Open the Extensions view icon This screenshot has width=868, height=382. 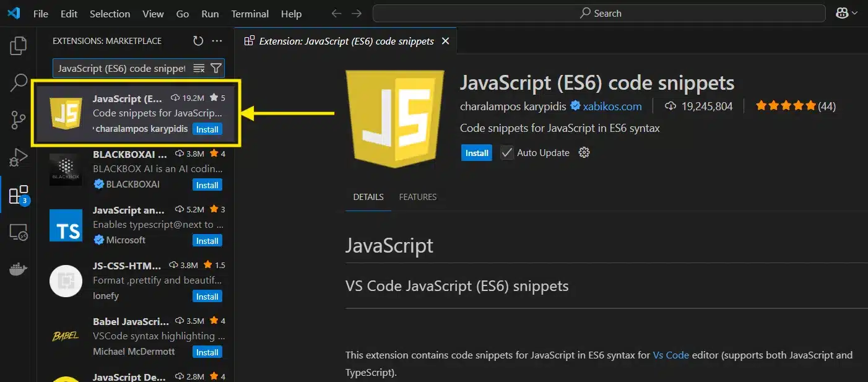pyautogui.click(x=19, y=195)
